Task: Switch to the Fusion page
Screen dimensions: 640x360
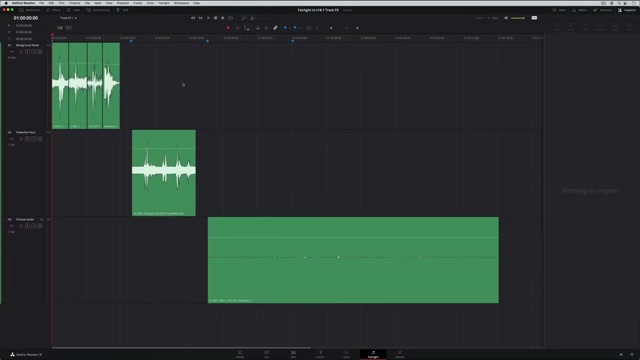Action: [x=320, y=354]
